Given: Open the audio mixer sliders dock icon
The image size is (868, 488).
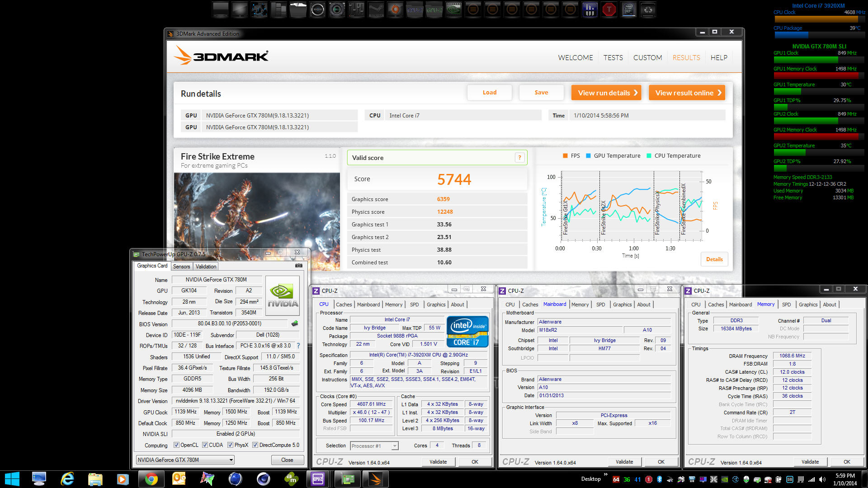Looking at the screenshot, I should (356, 9).
